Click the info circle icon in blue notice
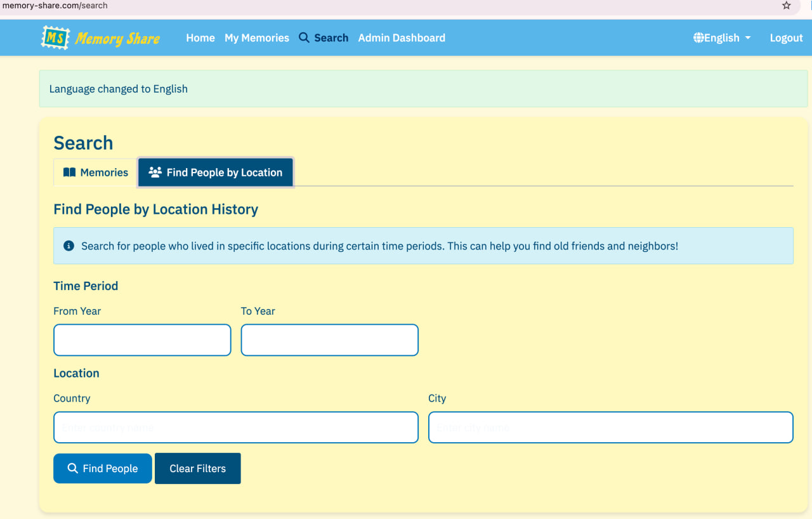 pyautogui.click(x=69, y=246)
